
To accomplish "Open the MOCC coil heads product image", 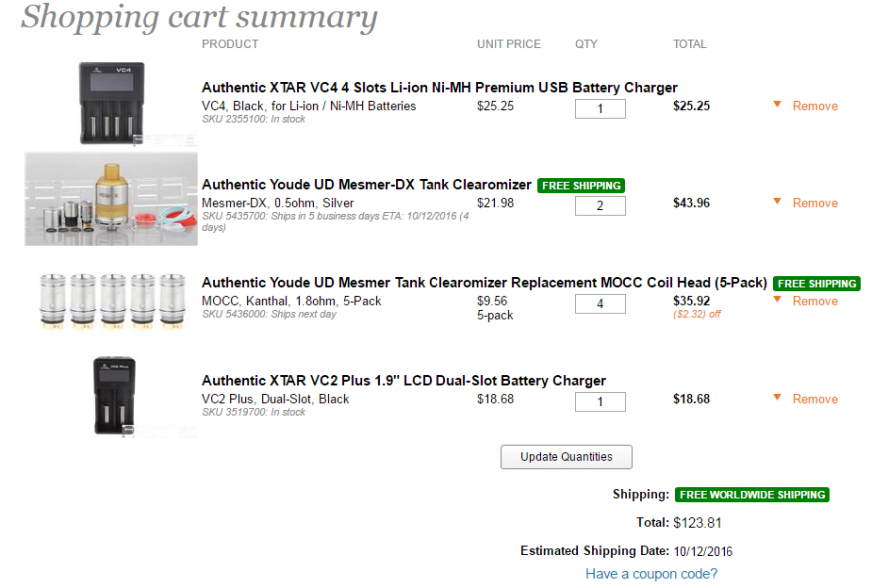I will coord(113,299).
